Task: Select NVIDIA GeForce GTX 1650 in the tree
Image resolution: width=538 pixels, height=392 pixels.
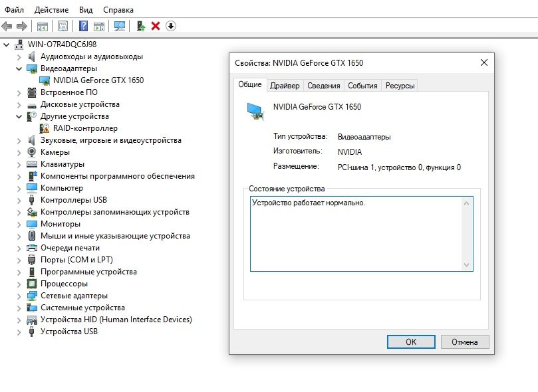Action: pos(98,80)
